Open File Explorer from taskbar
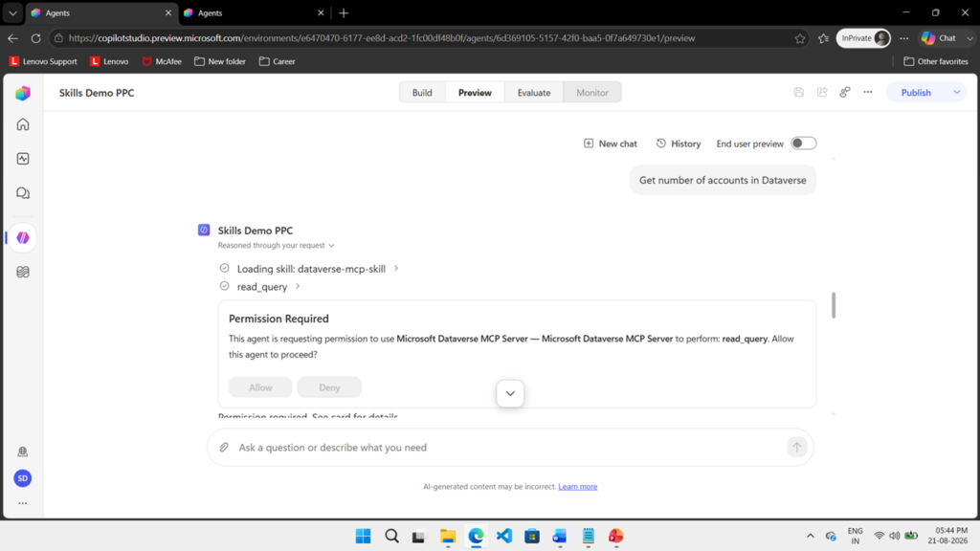This screenshot has height=551, width=980. 448,536
